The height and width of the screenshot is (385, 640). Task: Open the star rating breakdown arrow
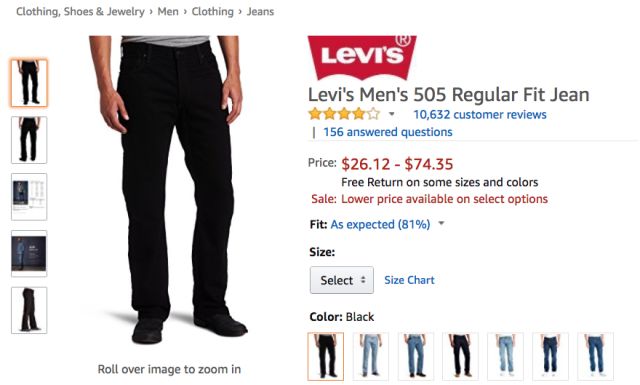[x=391, y=114]
